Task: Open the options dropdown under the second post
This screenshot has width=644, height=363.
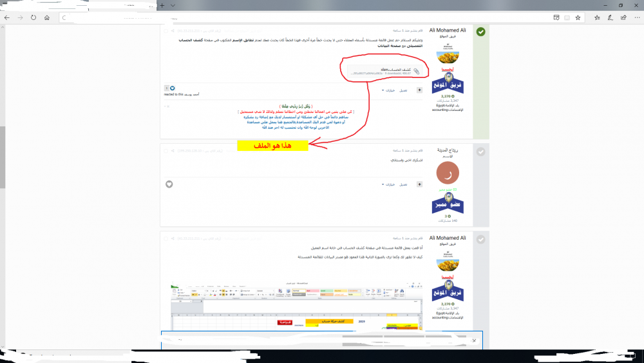Action: pos(388,184)
